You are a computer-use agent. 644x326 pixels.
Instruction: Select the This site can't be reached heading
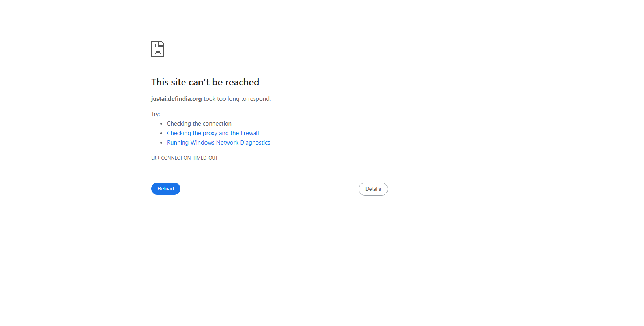pos(205,82)
